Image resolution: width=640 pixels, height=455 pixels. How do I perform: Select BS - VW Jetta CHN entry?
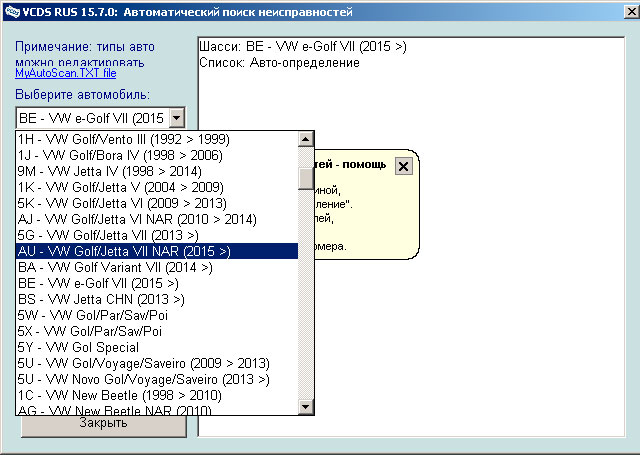pyautogui.click(x=101, y=299)
